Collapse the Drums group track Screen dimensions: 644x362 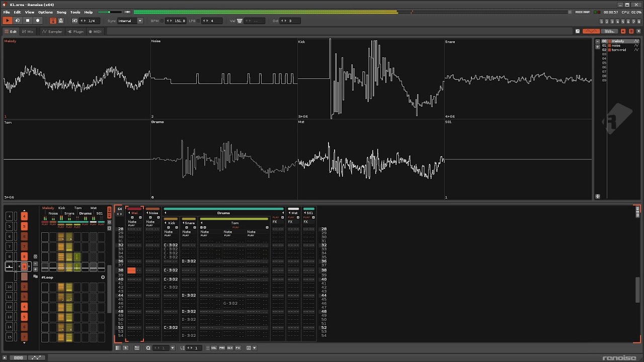tap(165, 213)
